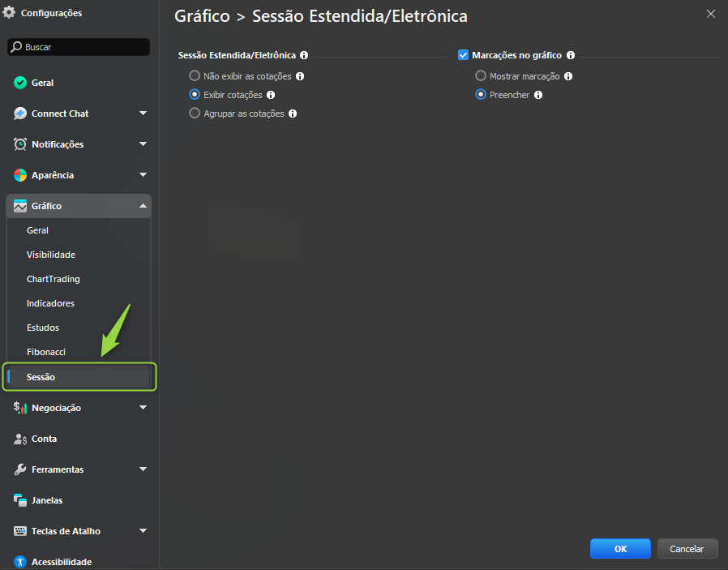Expand the Notificações section arrow
This screenshot has height=570, width=728.
tap(143, 144)
